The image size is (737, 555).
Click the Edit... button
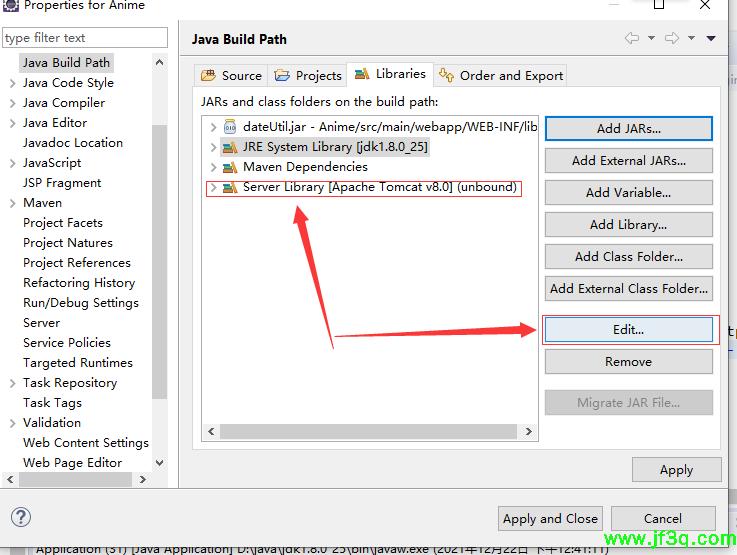pyautogui.click(x=628, y=330)
